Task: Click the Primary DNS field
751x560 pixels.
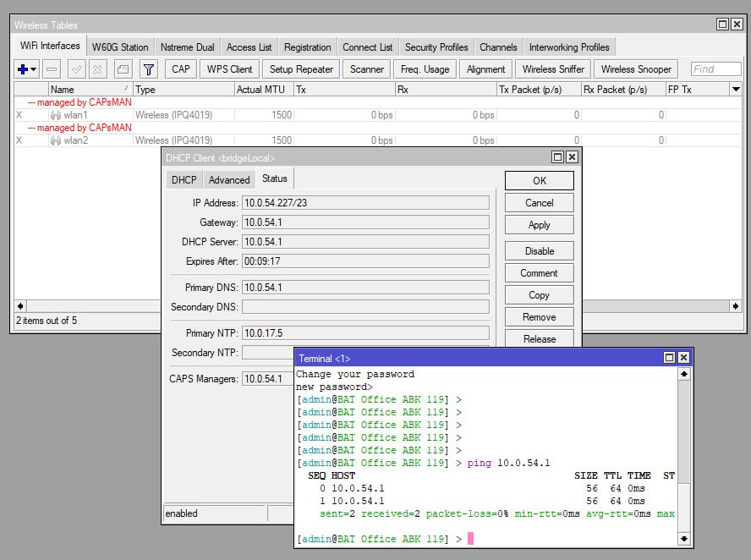Action: [365, 288]
